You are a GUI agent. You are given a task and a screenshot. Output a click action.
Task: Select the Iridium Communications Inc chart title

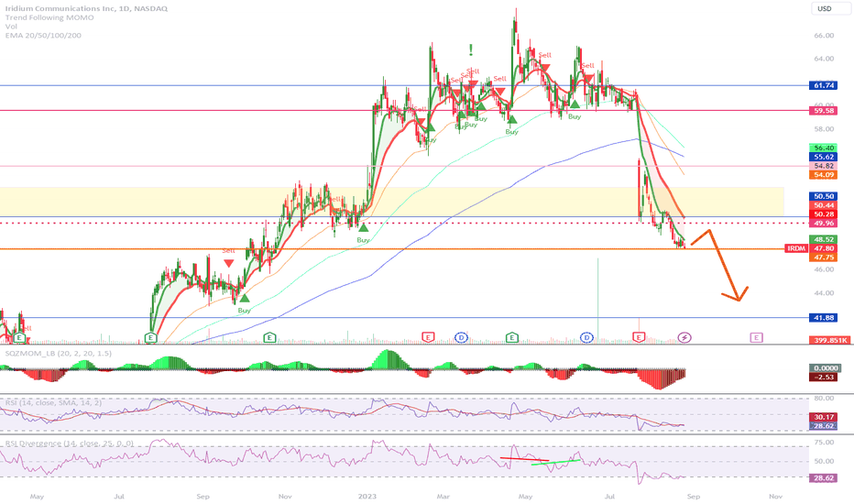pos(87,9)
